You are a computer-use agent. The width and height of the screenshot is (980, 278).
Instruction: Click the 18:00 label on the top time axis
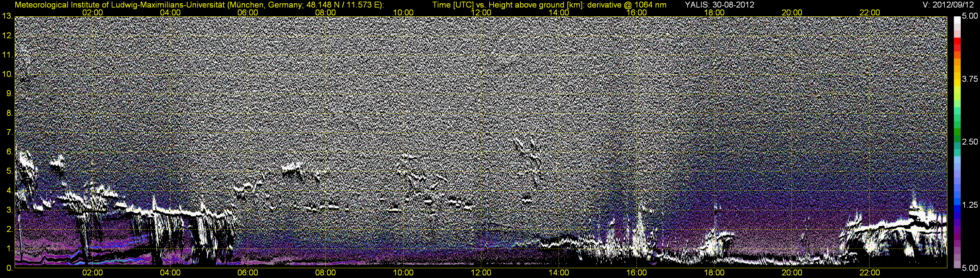tap(714, 12)
